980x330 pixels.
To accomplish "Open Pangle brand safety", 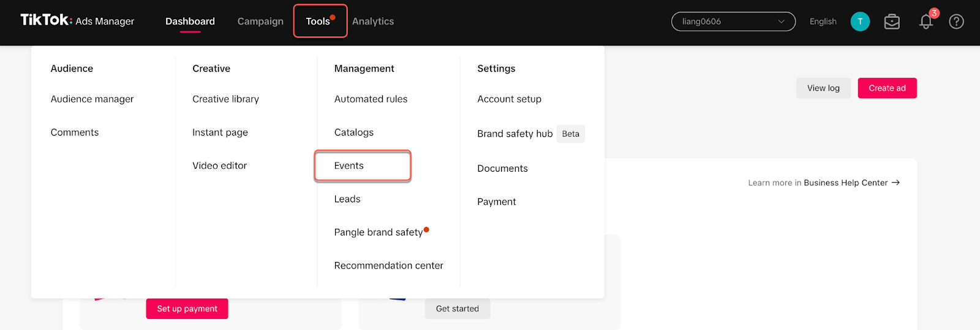I will coord(379,232).
